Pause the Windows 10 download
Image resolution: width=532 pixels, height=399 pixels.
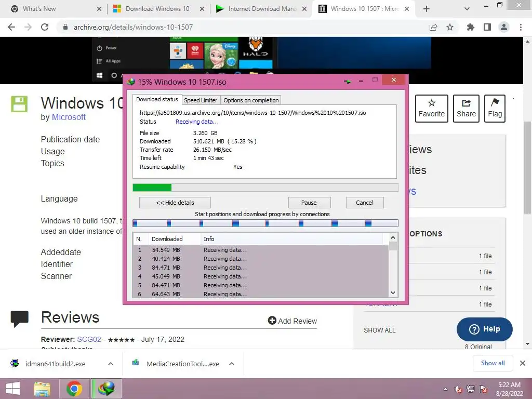(x=309, y=203)
